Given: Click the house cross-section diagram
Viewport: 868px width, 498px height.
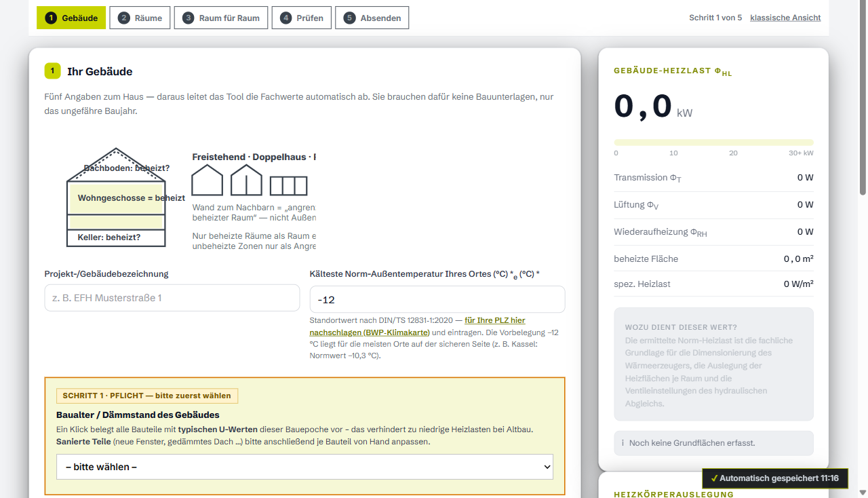Looking at the screenshot, I should tap(117, 197).
